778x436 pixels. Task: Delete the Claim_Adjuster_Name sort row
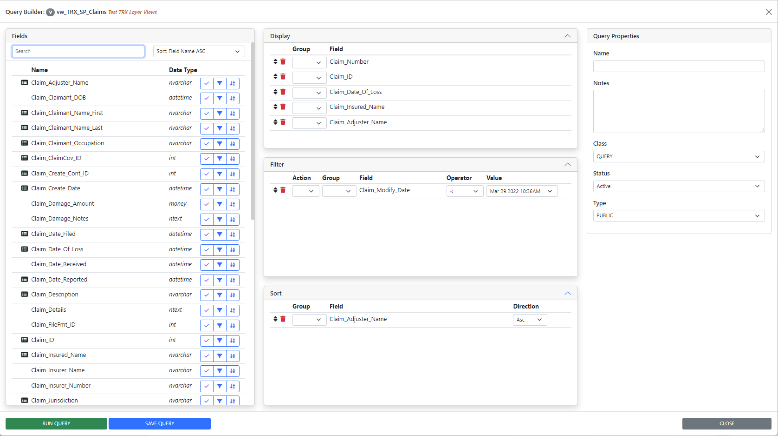click(x=283, y=319)
